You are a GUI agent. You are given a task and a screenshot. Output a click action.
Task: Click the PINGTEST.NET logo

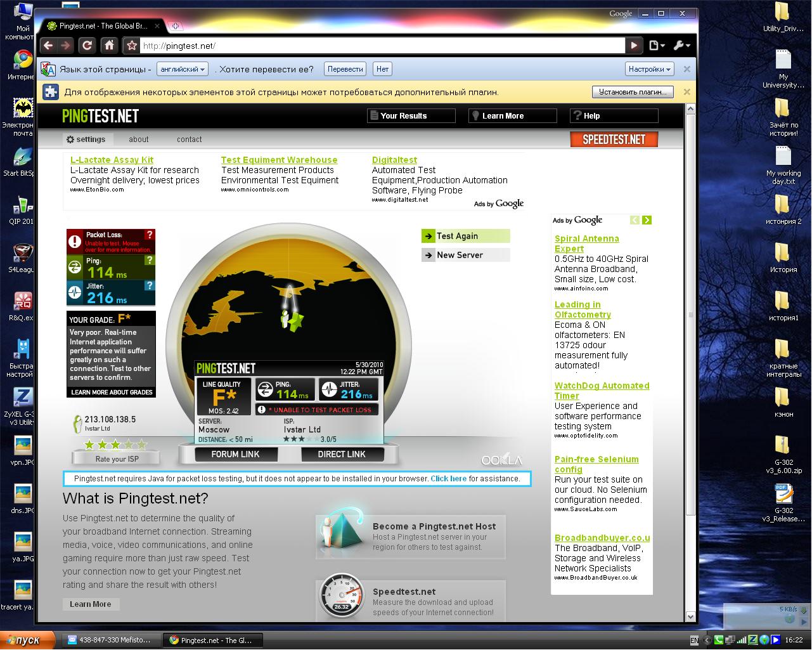100,116
